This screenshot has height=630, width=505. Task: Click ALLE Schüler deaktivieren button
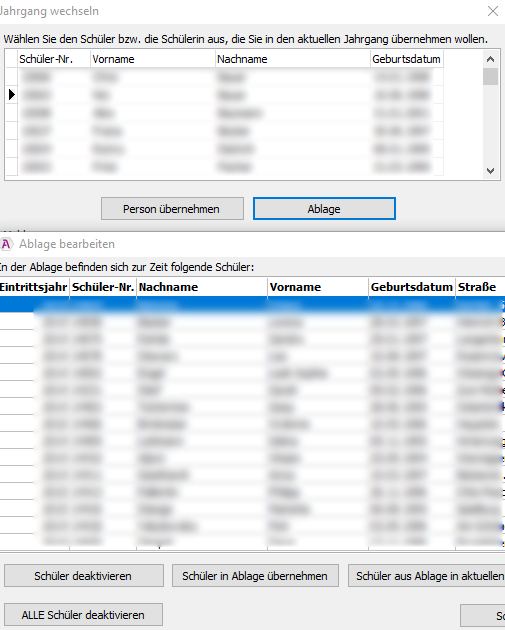(x=83, y=615)
